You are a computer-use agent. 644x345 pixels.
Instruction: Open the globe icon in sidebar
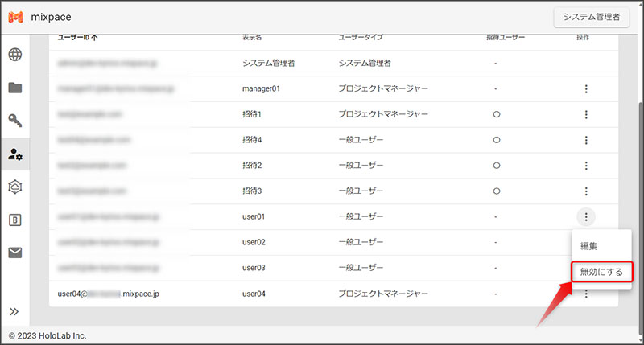[15, 55]
